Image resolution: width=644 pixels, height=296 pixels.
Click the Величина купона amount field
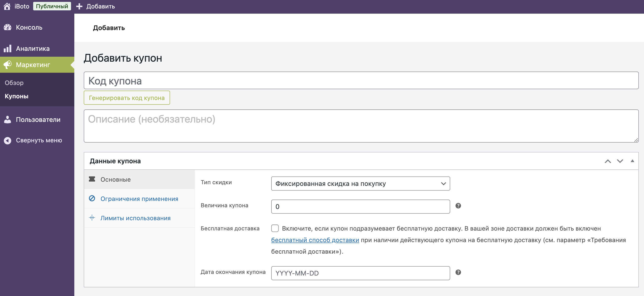361,207
